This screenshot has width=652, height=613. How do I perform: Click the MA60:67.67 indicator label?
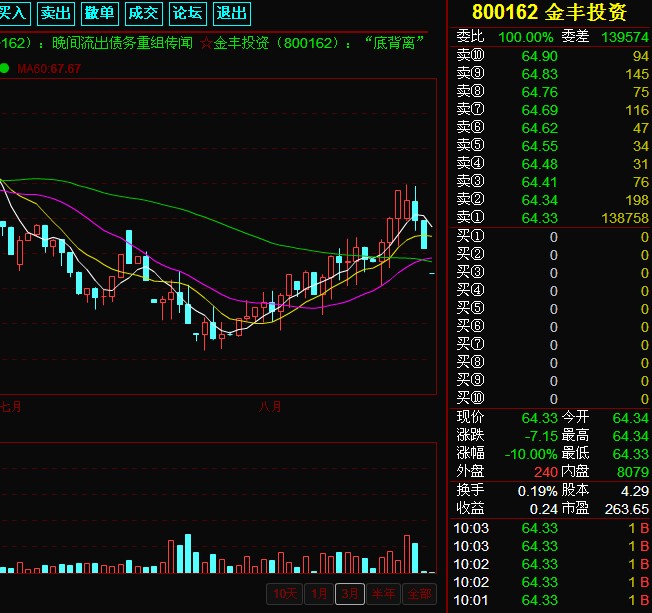pos(49,69)
